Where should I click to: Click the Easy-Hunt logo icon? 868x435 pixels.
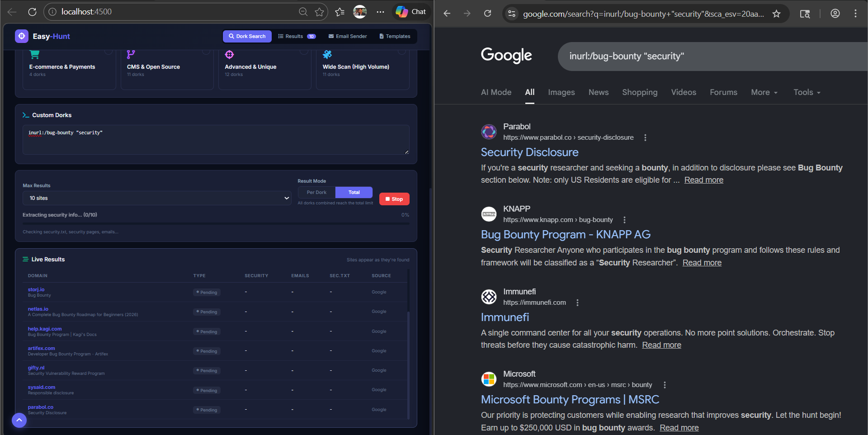[22, 36]
